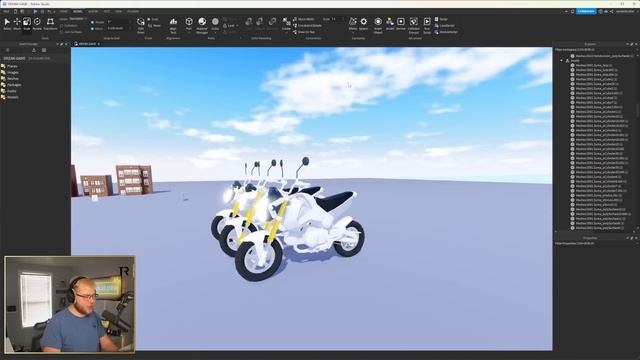Click the Separate solid modeling icon
Viewport: 640px width, 360px height.
[x=272, y=24]
